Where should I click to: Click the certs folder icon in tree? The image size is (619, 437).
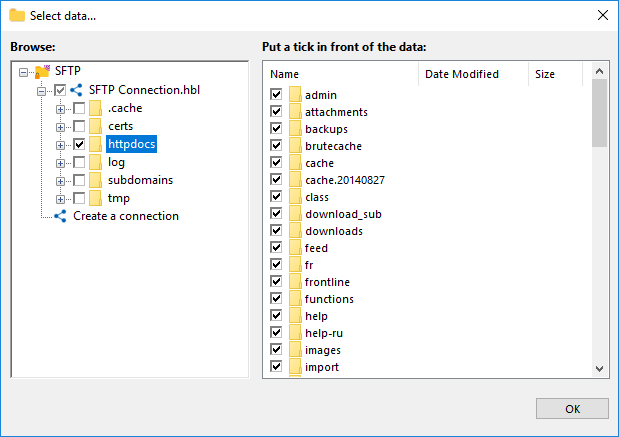[x=95, y=126]
